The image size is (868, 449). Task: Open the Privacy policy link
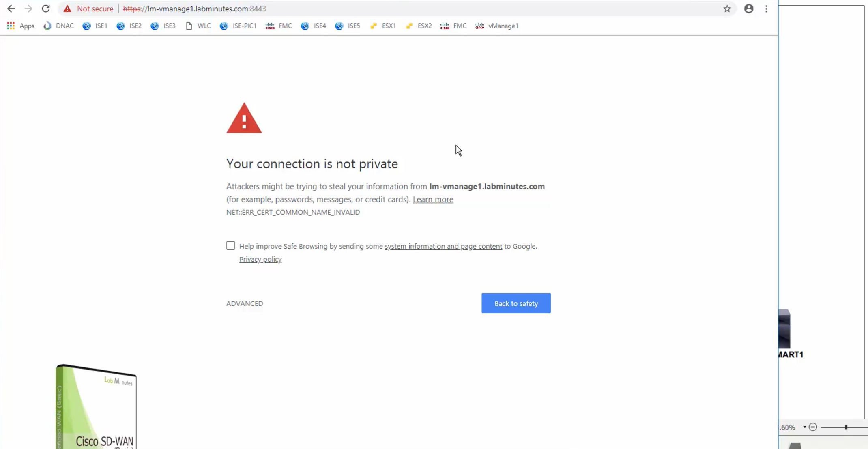tap(260, 259)
